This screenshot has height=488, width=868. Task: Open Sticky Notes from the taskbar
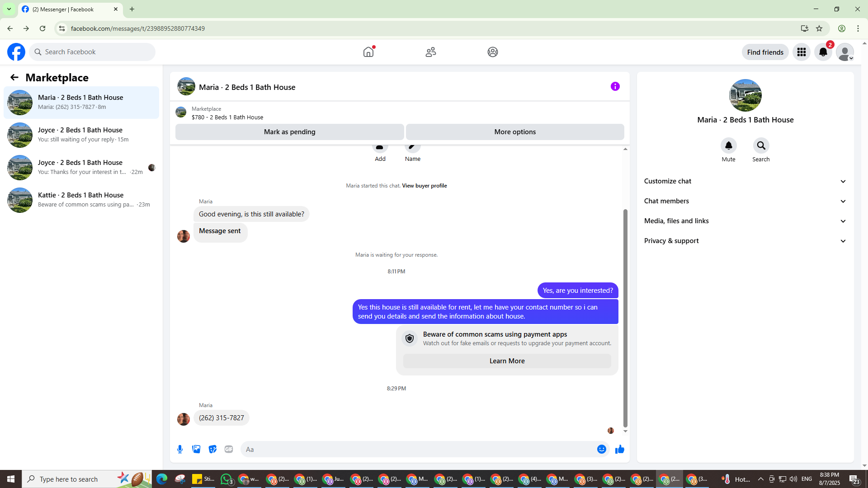[203, 479]
